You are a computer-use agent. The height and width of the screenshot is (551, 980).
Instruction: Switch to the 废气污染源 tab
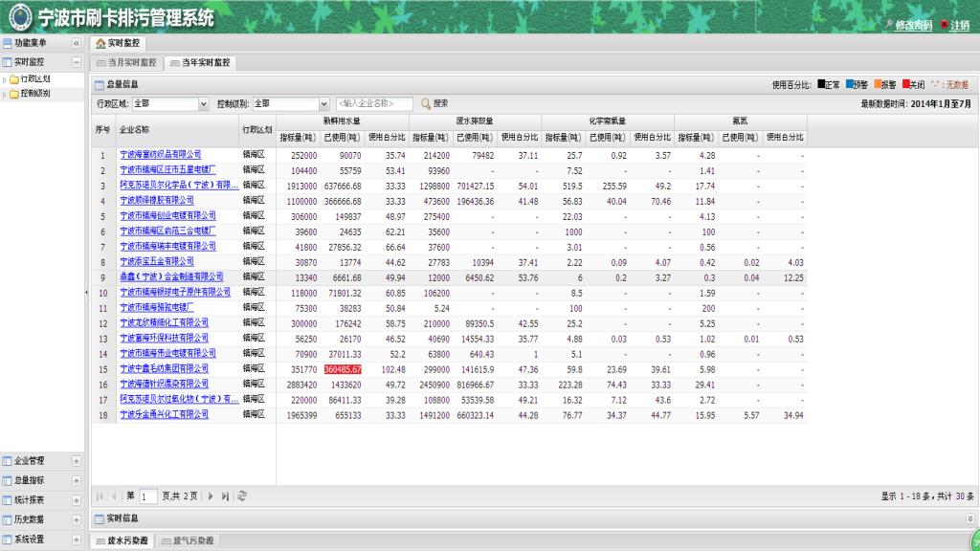pyautogui.click(x=189, y=541)
